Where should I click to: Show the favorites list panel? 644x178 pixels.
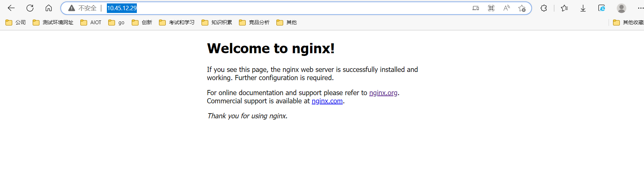[564, 8]
